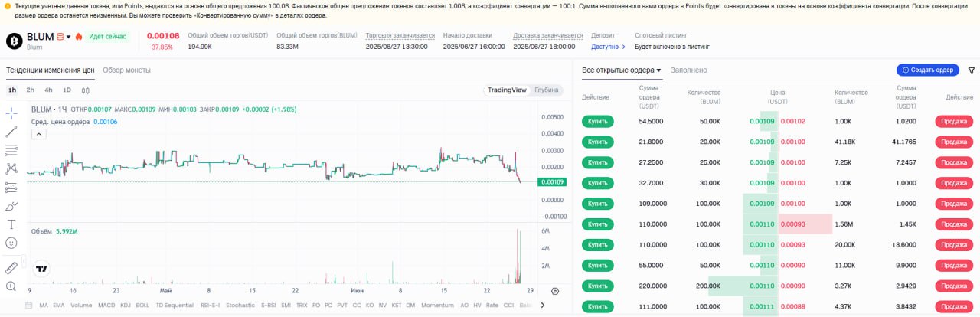Click the orange stack icon beside BLUM
This screenshot has width=980, height=317.
click(x=60, y=36)
